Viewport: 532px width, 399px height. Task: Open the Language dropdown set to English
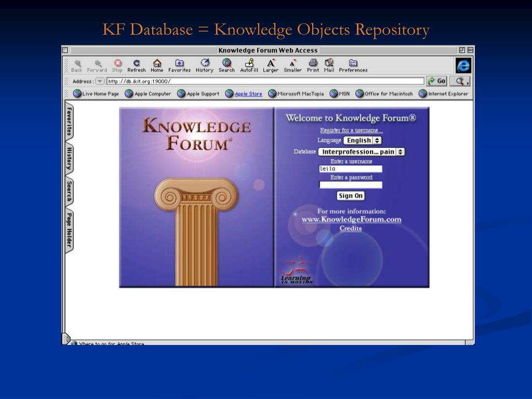pos(362,140)
